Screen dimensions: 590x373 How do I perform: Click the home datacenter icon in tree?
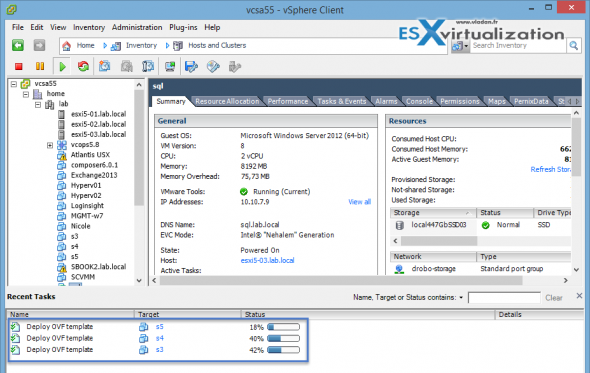click(x=38, y=94)
